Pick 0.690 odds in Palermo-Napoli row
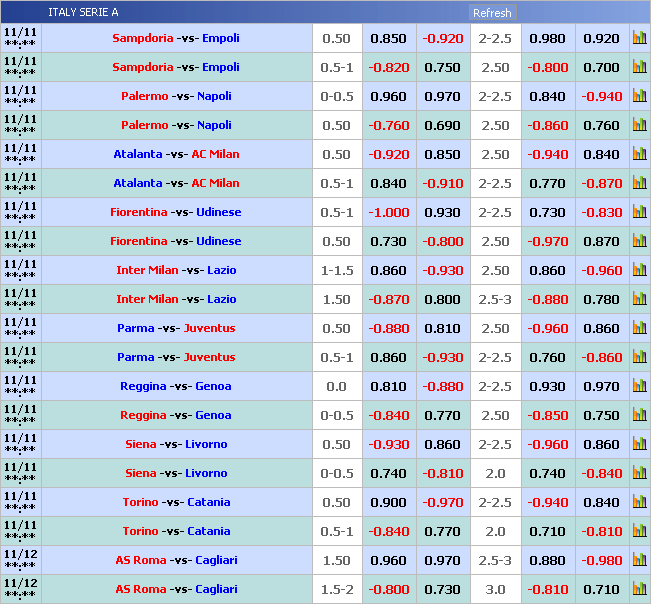Viewport: 651px width, 604px height. [x=442, y=126]
